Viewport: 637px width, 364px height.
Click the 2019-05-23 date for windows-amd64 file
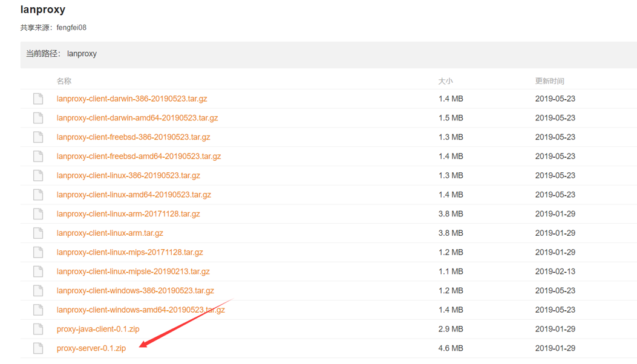(555, 310)
